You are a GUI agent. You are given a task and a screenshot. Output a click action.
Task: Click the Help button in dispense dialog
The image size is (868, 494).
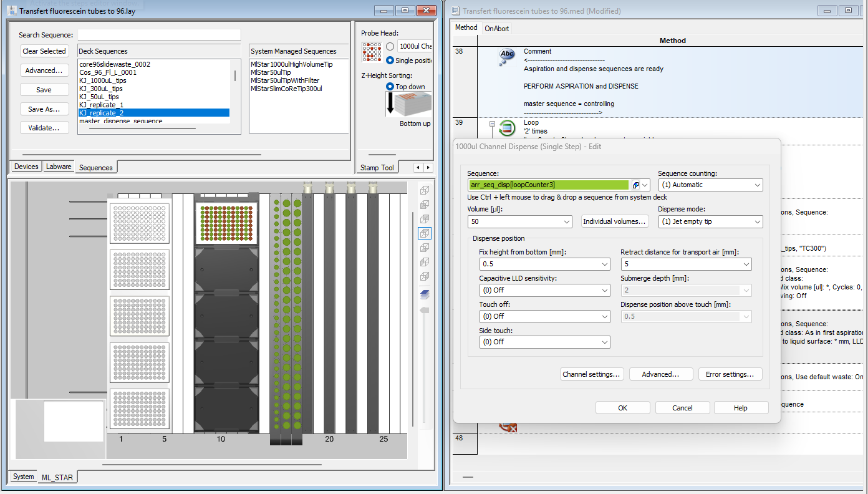(741, 407)
